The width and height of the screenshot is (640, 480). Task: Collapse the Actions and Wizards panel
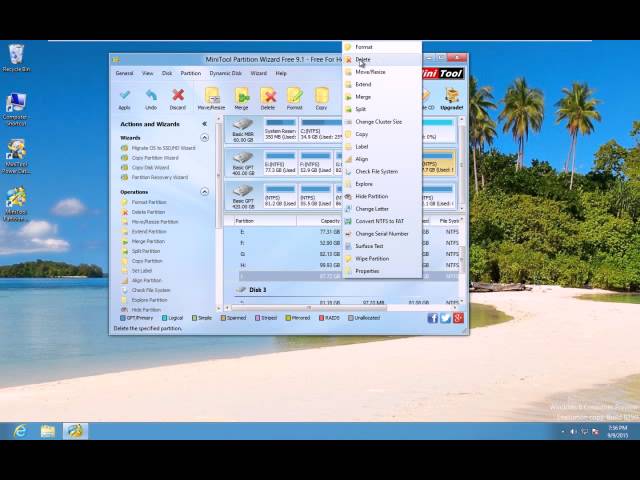point(204,124)
